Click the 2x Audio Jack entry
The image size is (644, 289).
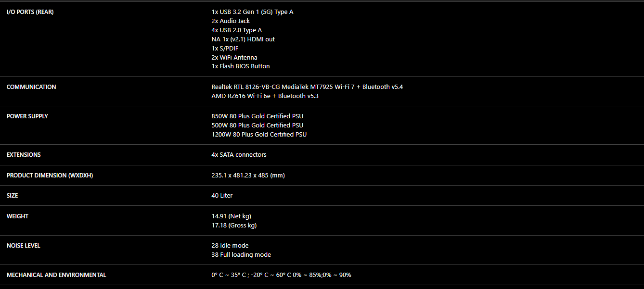(231, 21)
